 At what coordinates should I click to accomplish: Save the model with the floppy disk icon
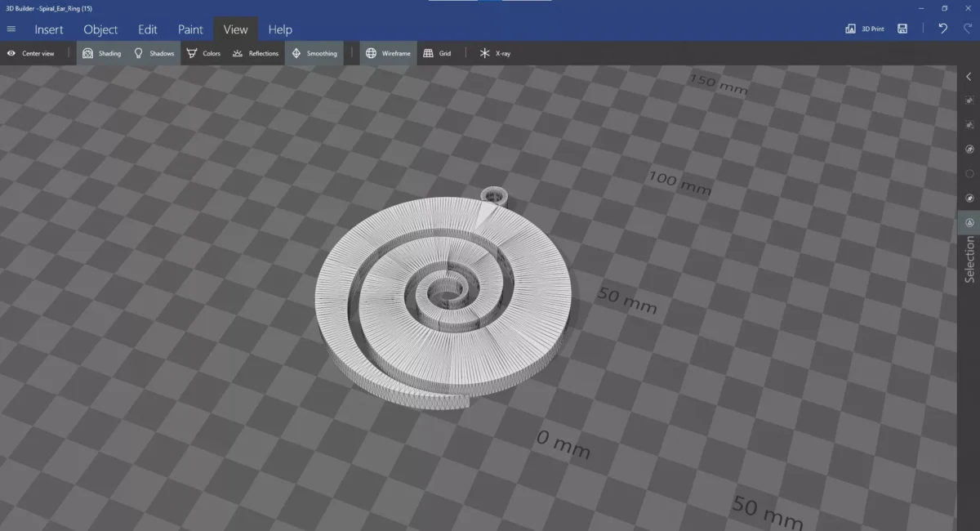902,29
